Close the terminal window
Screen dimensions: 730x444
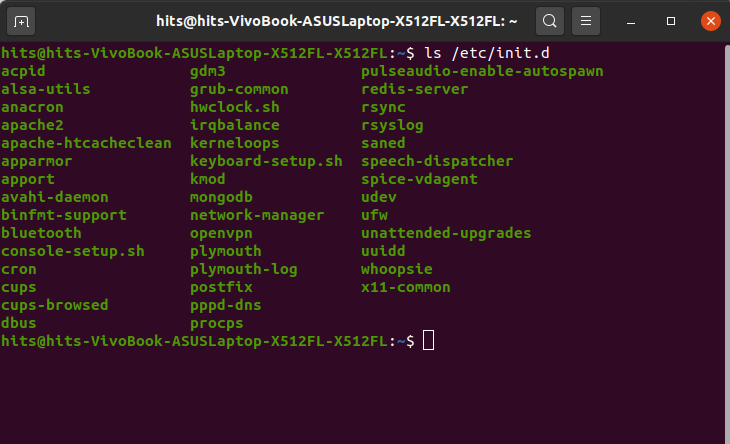pyautogui.click(x=708, y=20)
